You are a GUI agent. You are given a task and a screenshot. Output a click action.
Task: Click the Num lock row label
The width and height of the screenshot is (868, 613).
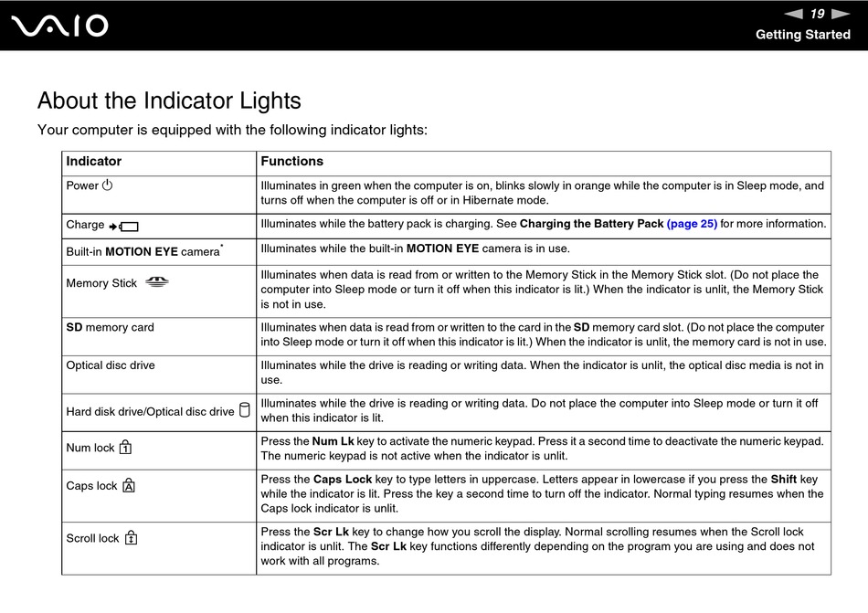[90, 448]
